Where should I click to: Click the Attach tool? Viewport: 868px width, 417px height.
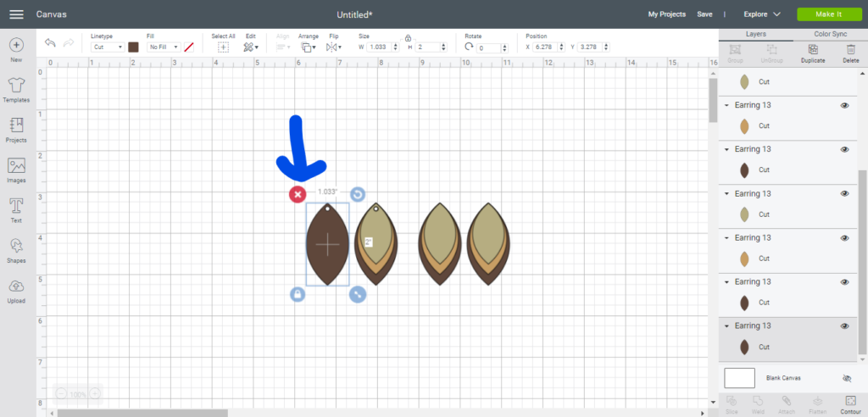(787, 405)
